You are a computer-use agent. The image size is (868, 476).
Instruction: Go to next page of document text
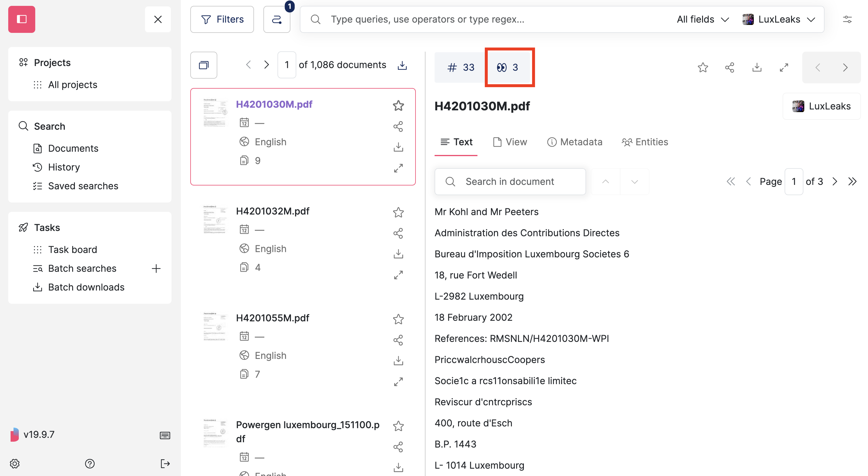click(x=834, y=182)
